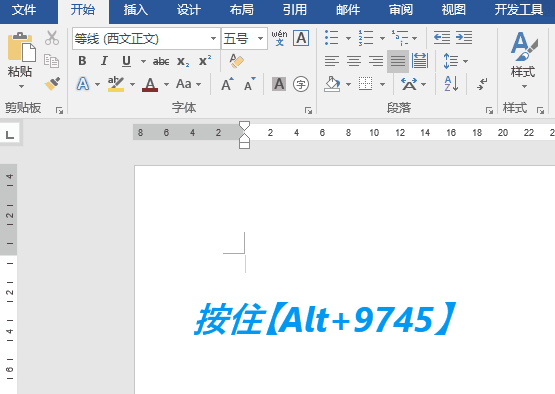555x394 pixels.
Task: Open the Clipboard pane launcher
Action: point(59,110)
